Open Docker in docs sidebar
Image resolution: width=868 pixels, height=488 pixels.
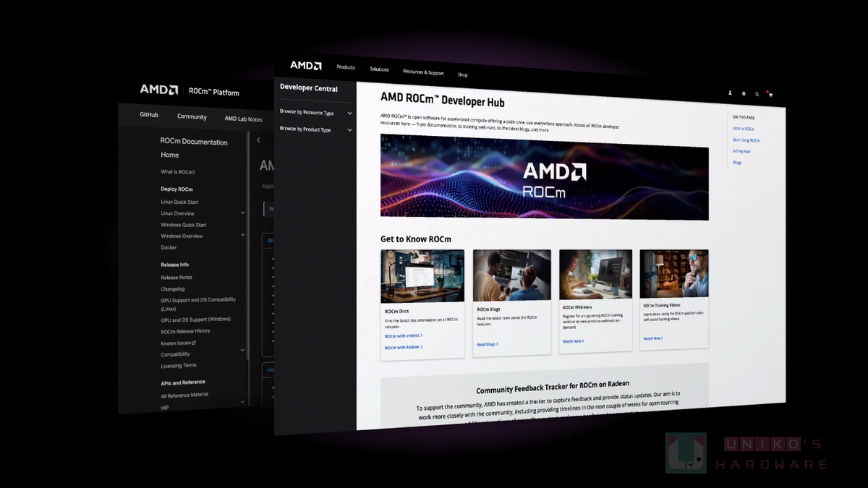point(169,247)
